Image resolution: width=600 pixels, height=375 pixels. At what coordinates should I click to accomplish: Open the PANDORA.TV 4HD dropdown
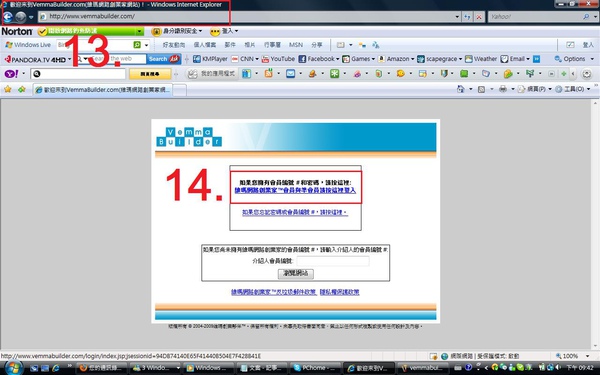tap(69, 59)
